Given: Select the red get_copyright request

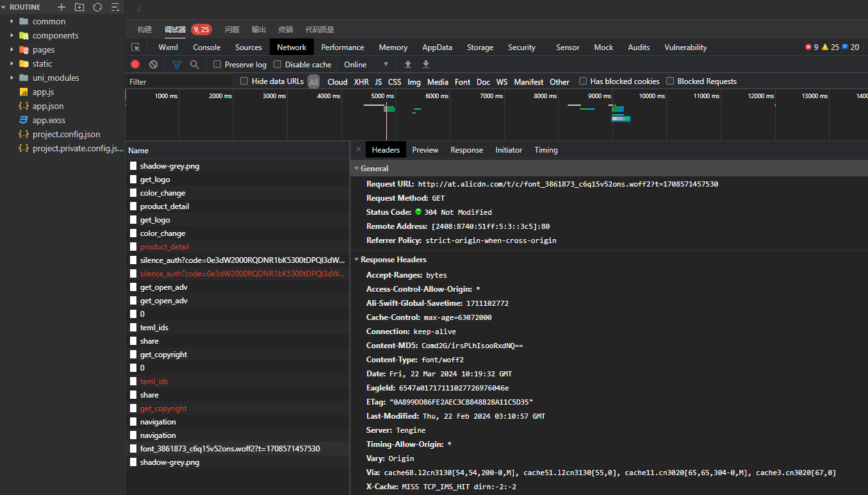Looking at the screenshot, I should coord(238,408).
